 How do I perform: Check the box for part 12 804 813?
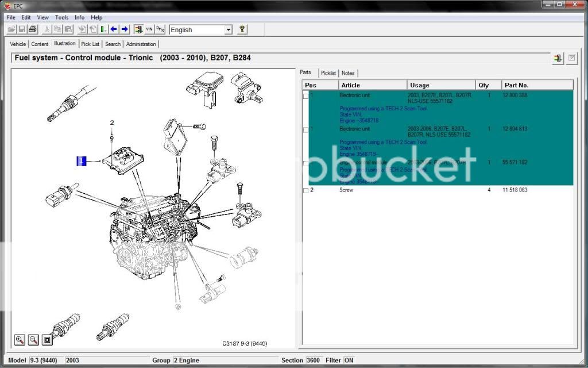[306, 130]
